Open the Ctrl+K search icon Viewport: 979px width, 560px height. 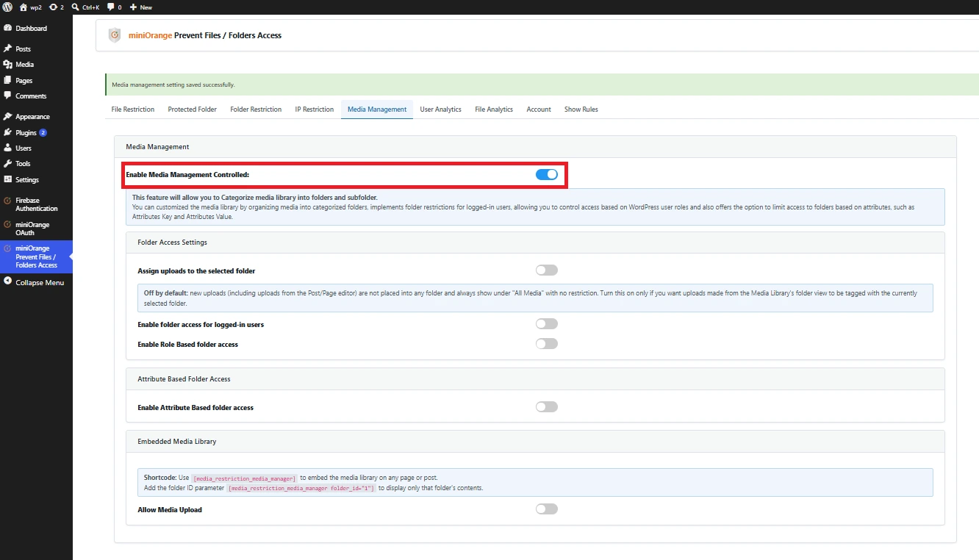[75, 7]
